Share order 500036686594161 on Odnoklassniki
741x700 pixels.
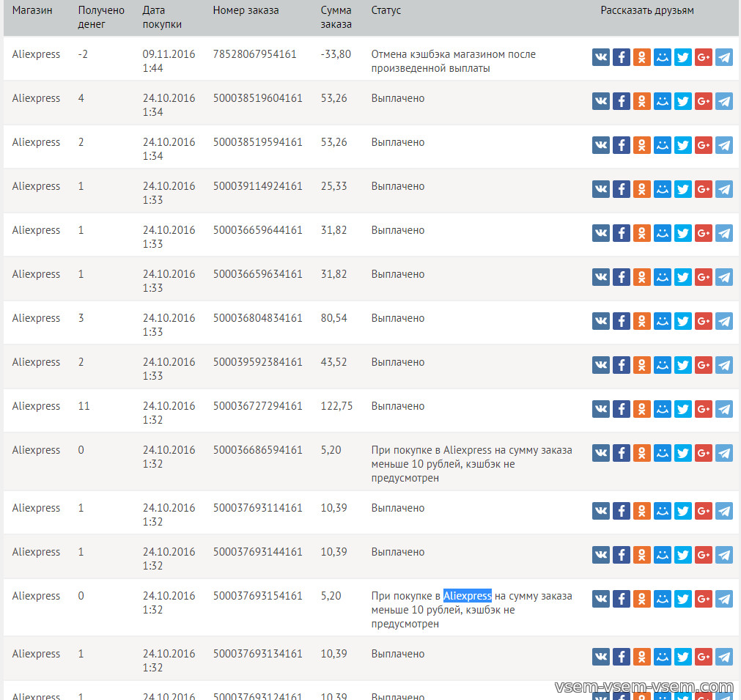642,453
